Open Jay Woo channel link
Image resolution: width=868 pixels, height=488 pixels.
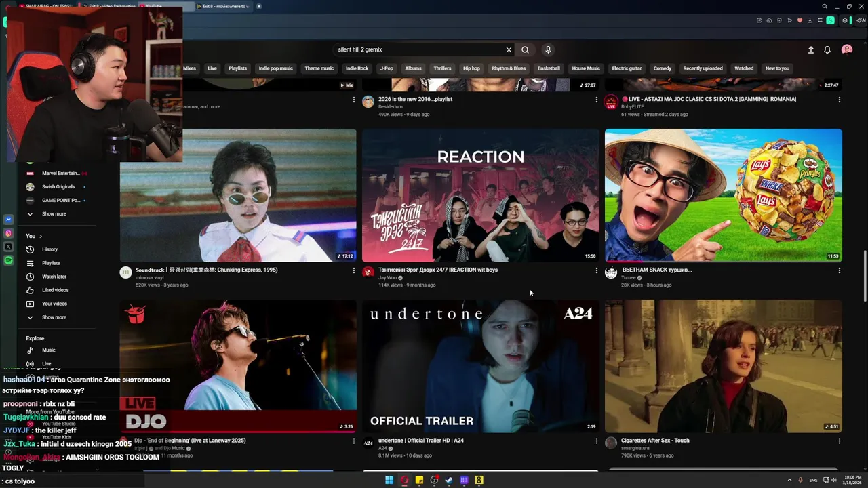[388, 277]
